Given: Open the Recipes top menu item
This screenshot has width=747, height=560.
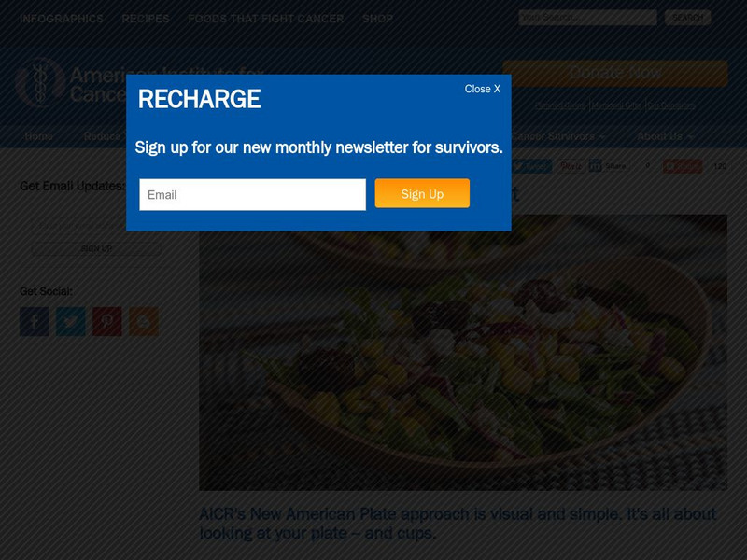Looking at the screenshot, I should pyautogui.click(x=146, y=19).
